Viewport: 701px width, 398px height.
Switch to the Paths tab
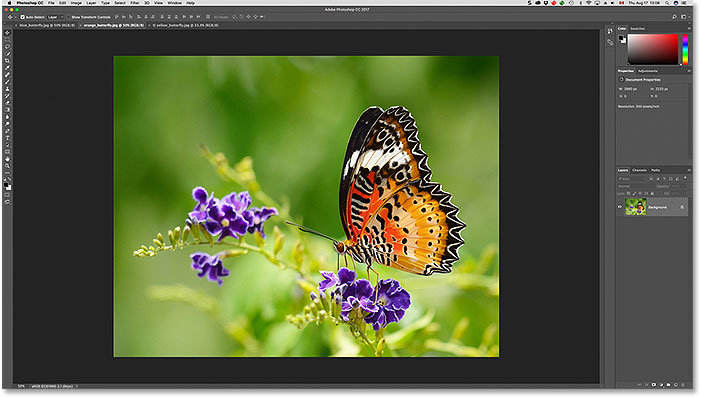(655, 170)
